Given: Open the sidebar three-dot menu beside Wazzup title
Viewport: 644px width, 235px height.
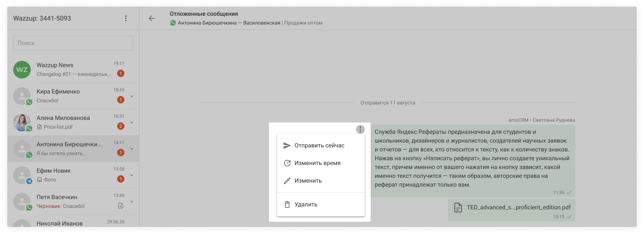Looking at the screenshot, I should [126, 18].
